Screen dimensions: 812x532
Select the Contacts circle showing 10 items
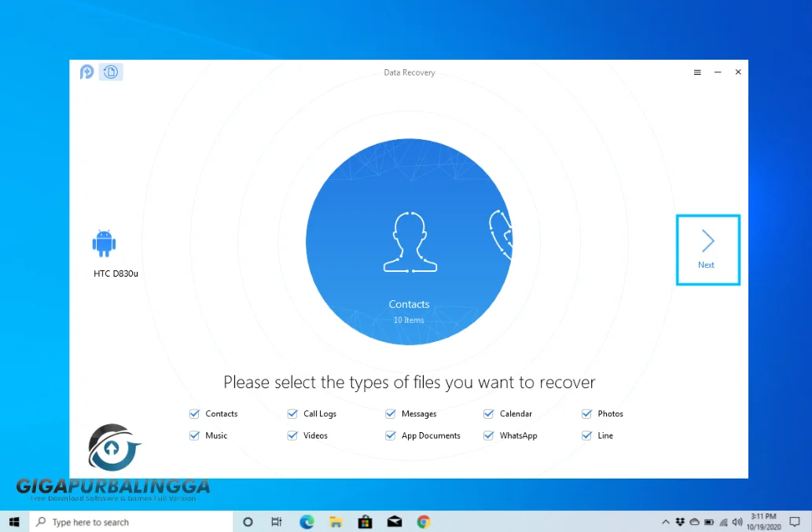pyautogui.click(x=409, y=241)
